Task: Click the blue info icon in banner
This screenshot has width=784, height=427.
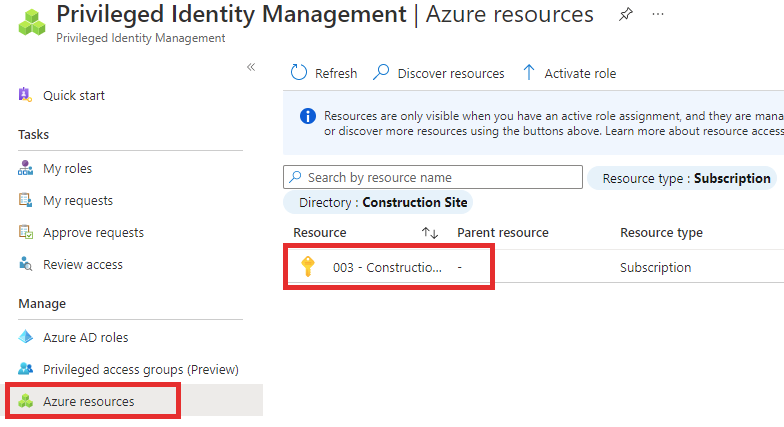Action: tap(308, 116)
